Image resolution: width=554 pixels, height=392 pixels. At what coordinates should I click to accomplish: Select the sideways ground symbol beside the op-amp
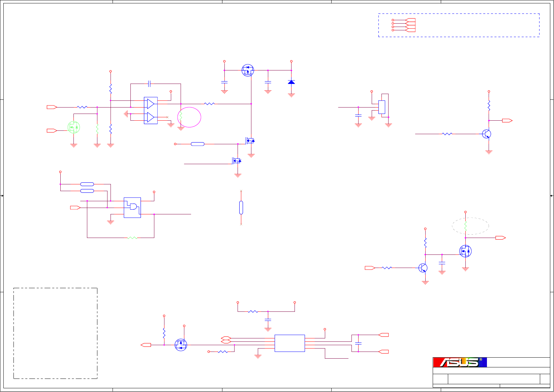(x=126, y=114)
